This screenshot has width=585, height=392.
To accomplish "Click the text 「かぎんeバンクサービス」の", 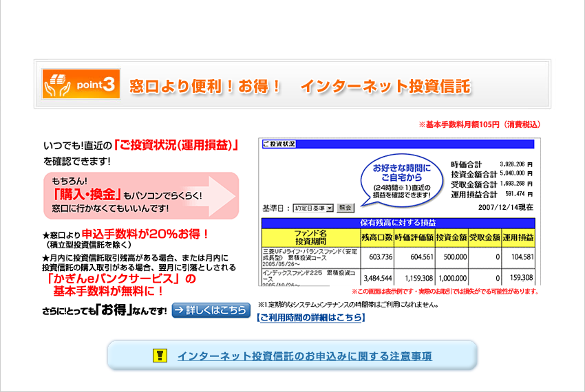I will (121, 279).
